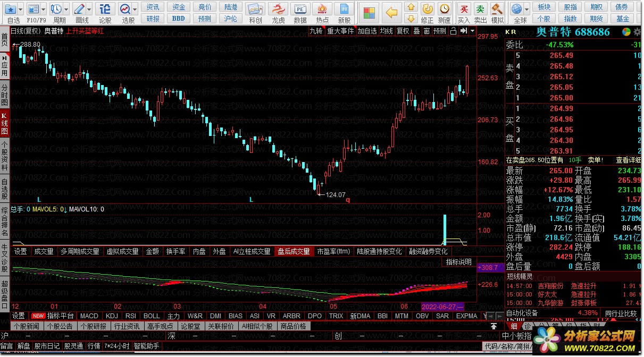Open the 热点 hot topics flame icon
644x357 pixels.
coord(322,9)
